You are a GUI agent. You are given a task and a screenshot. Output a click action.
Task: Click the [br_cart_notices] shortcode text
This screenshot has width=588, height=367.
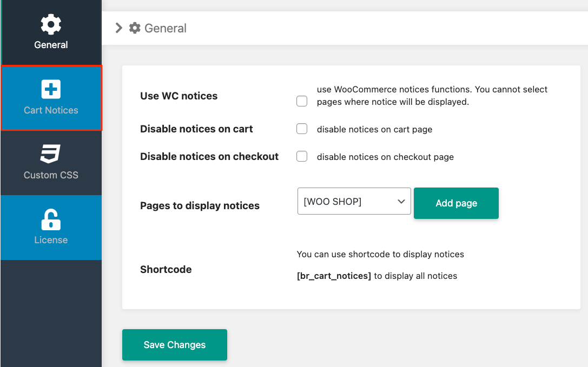(x=333, y=276)
